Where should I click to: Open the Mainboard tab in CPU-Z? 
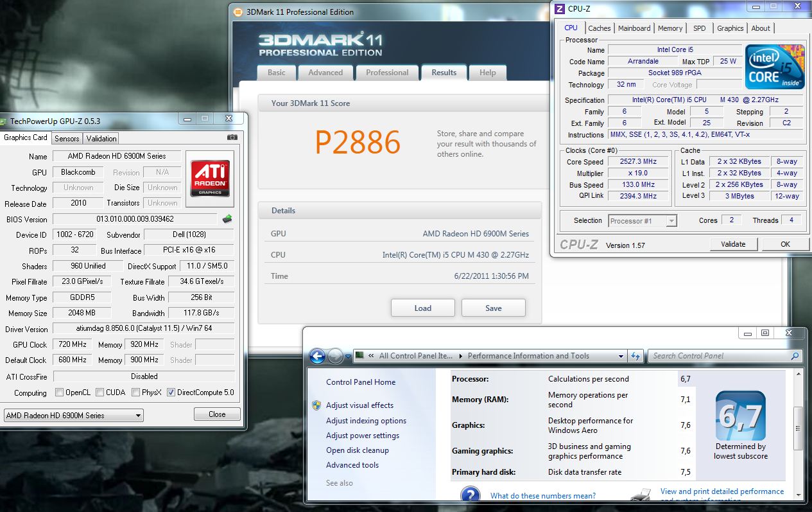click(x=634, y=28)
